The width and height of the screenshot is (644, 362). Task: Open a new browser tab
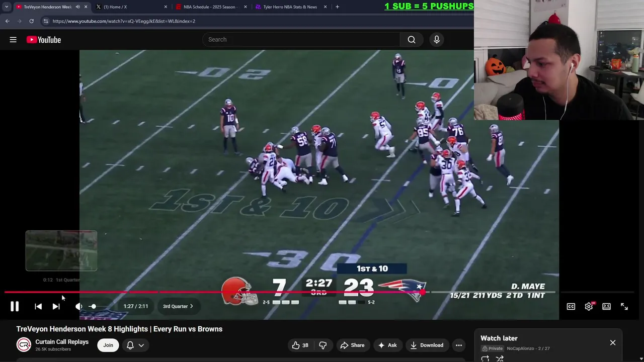pyautogui.click(x=337, y=7)
